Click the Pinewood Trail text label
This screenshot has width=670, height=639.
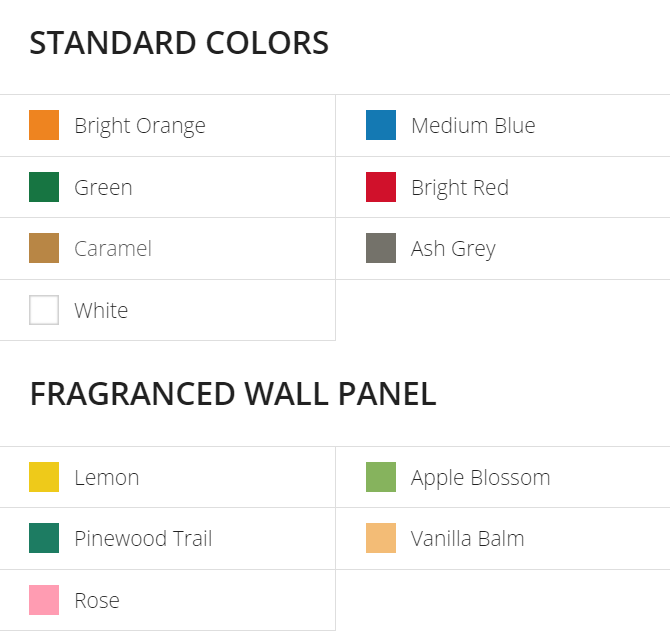coord(143,539)
